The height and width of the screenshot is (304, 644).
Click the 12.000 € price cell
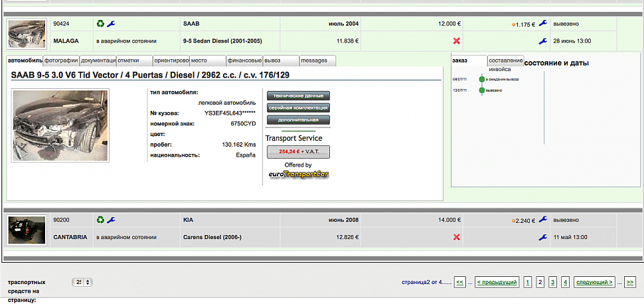pos(412,24)
